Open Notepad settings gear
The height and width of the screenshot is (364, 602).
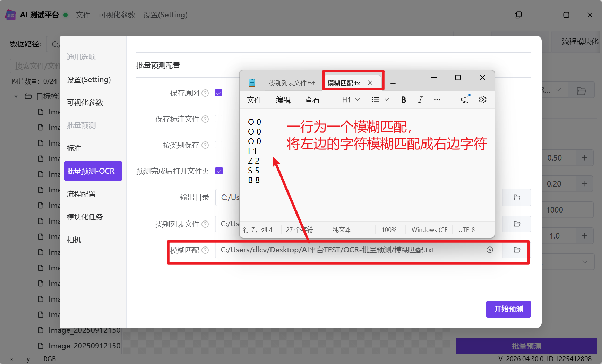point(483,100)
